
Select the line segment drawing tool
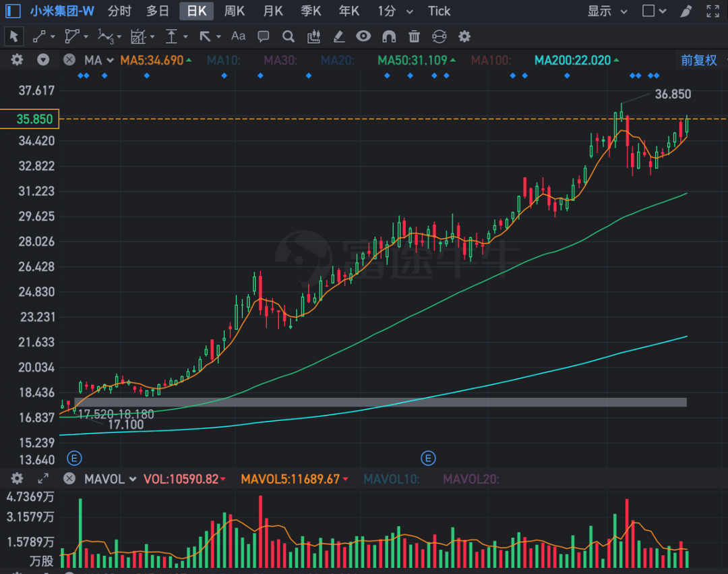(x=40, y=36)
